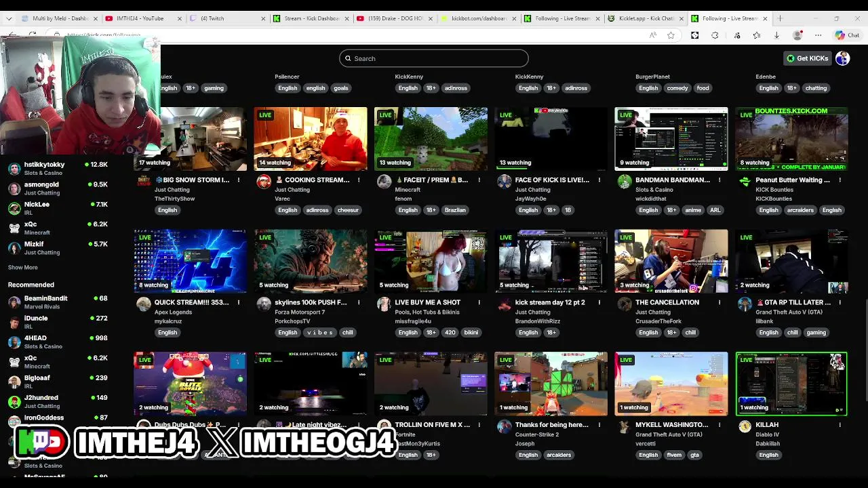Screen dimensions: 868x488
Task: Expand followed channels with Show more
Action: (23, 268)
